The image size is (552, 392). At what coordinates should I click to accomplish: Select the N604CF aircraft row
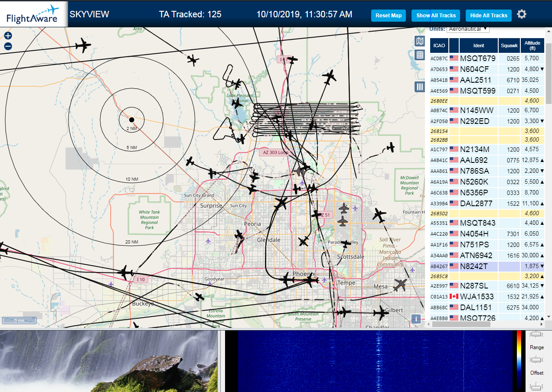click(487, 69)
